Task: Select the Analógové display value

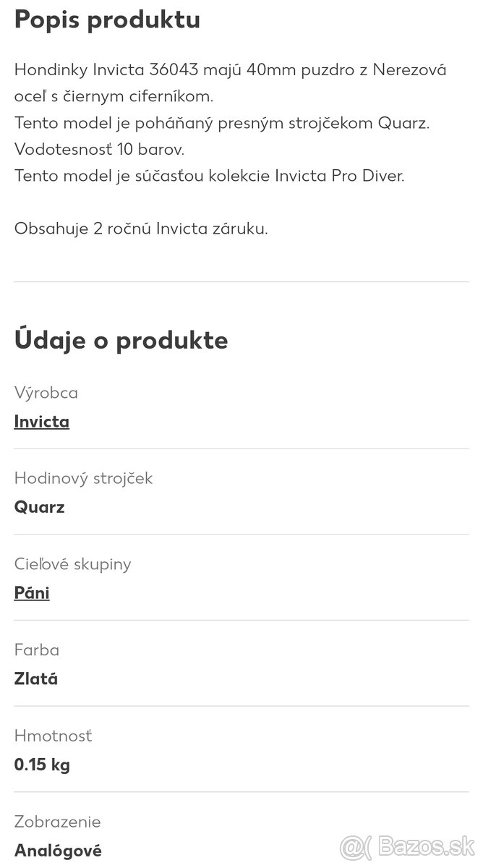Action: (58, 851)
